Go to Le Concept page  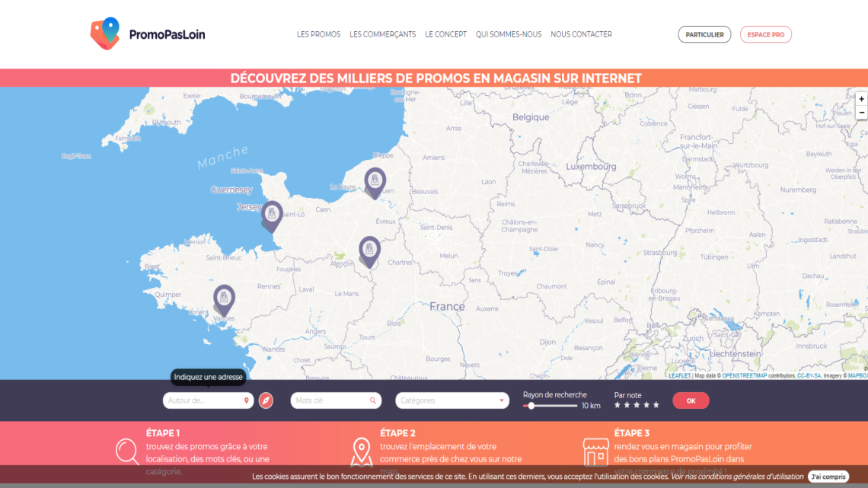pyautogui.click(x=445, y=34)
